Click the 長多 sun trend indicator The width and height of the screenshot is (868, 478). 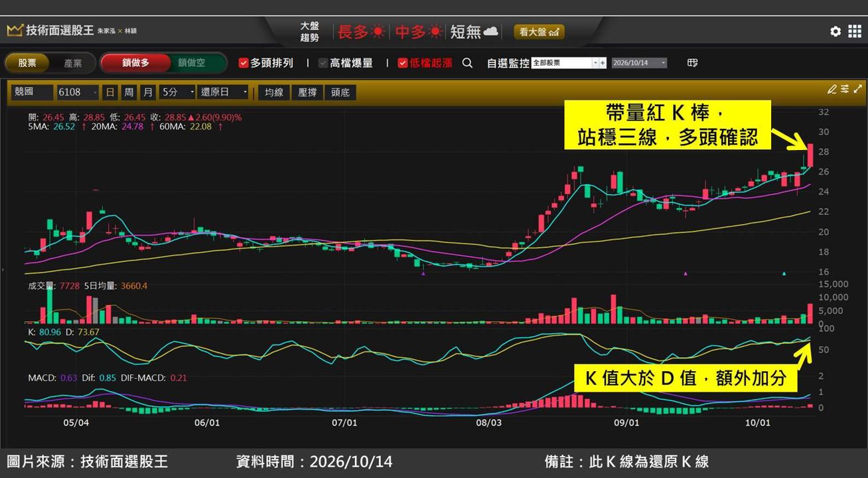(x=362, y=31)
